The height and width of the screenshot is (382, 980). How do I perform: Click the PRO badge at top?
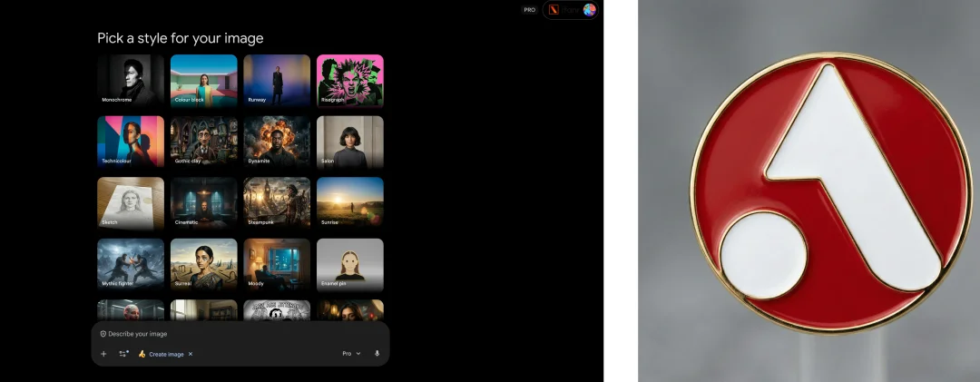(x=529, y=10)
